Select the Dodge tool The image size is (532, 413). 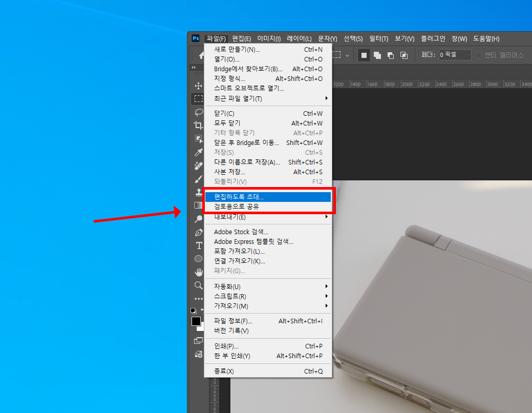coord(199,219)
